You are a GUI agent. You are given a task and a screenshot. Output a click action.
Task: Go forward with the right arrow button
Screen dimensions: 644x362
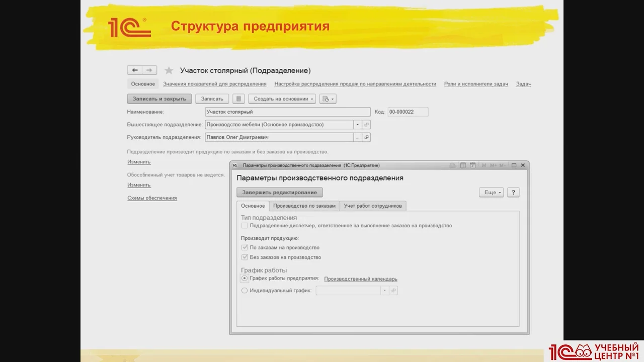[149, 70]
